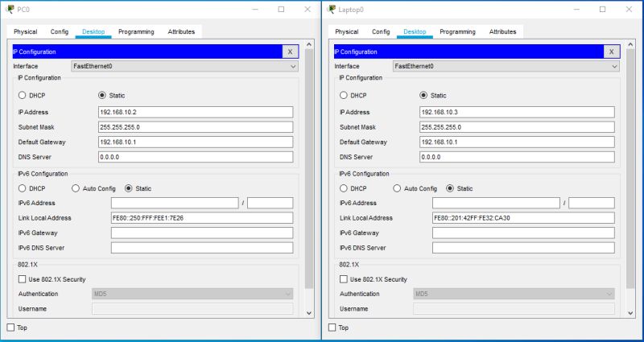Close the IP Configuration panel in Laptop0
The image size is (644, 342).
click(612, 52)
